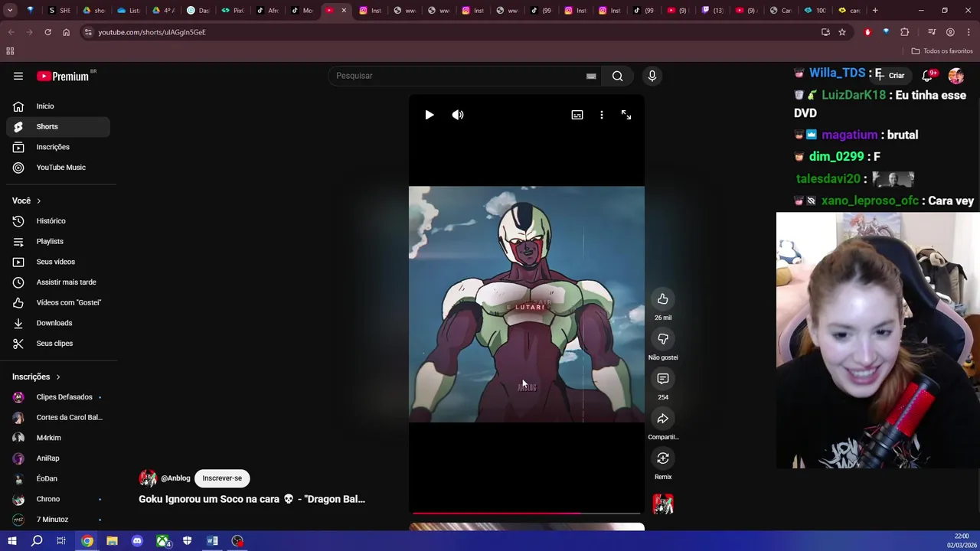980x551 pixels.
Task: Enter fullscreen on the Short player
Action: [x=626, y=115]
